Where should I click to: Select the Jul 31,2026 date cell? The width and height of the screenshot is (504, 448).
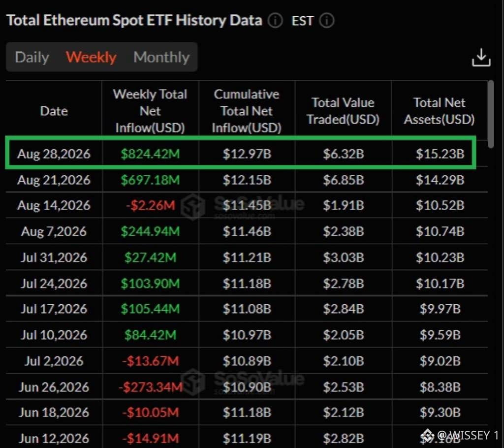[x=54, y=257]
